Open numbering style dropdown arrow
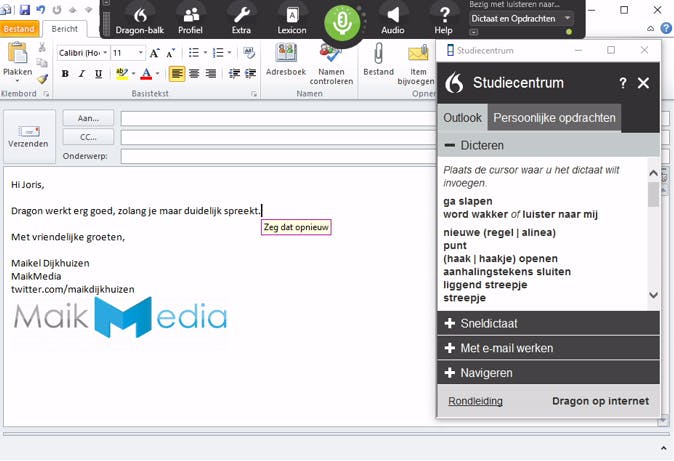The image size is (674, 461). coord(230,53)
